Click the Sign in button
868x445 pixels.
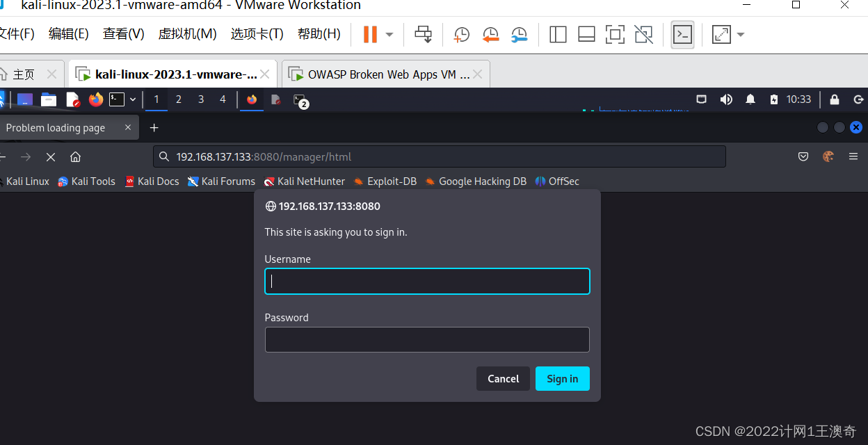click(x=562, y=379)
